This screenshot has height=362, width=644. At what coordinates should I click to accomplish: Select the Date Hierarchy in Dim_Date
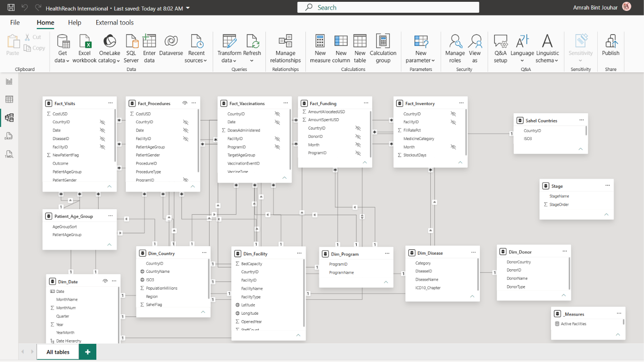click(x=69, y=341)
